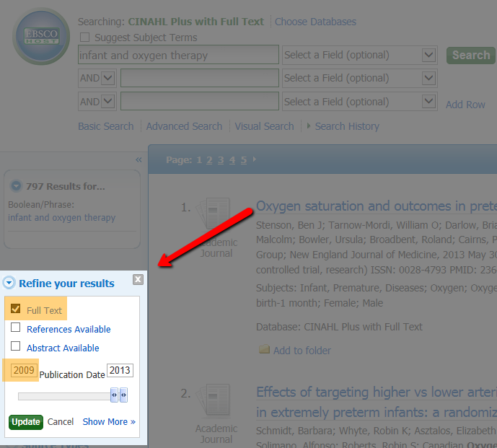Go to results page 5

coord(243,160)
